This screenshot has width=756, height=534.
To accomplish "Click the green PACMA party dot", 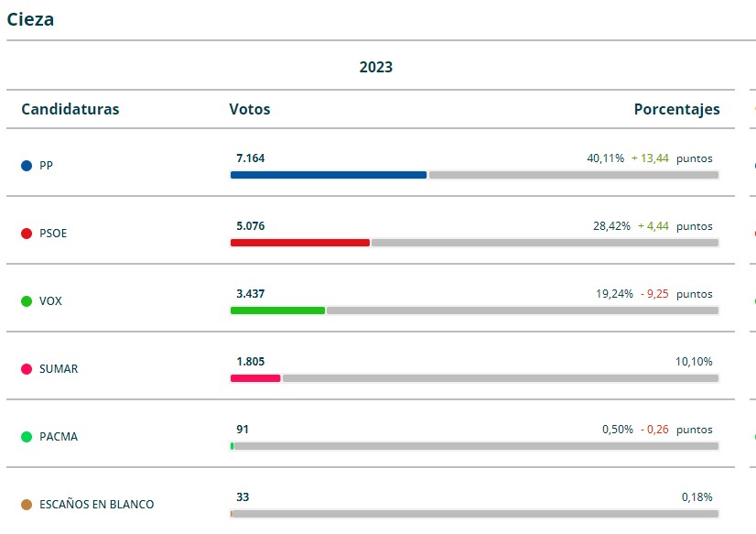I will coord(27,437).
